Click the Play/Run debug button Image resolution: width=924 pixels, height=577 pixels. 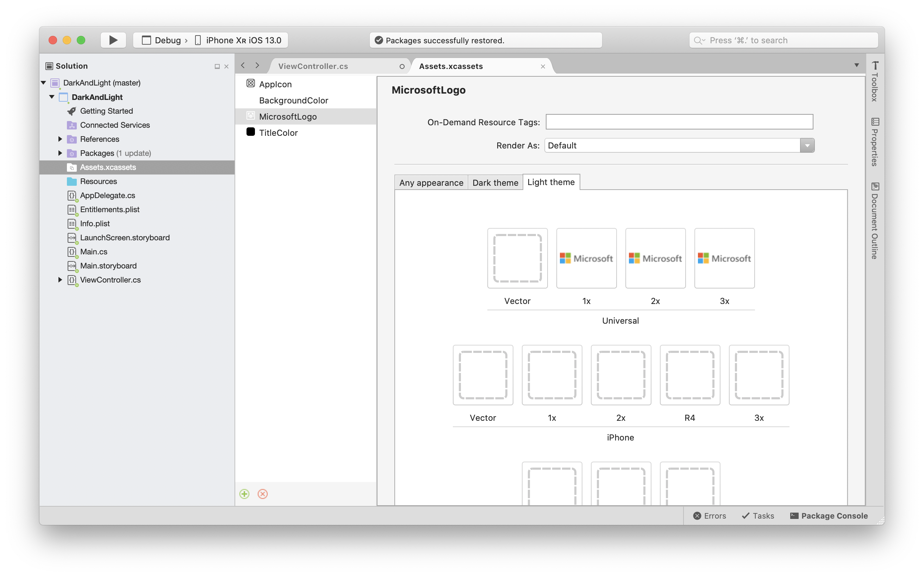point(113,40)
